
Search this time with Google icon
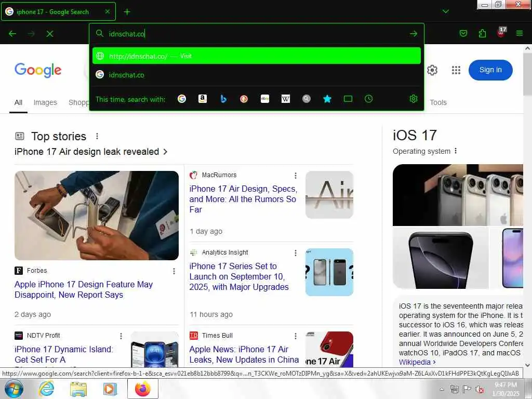(x=182, y=99)
